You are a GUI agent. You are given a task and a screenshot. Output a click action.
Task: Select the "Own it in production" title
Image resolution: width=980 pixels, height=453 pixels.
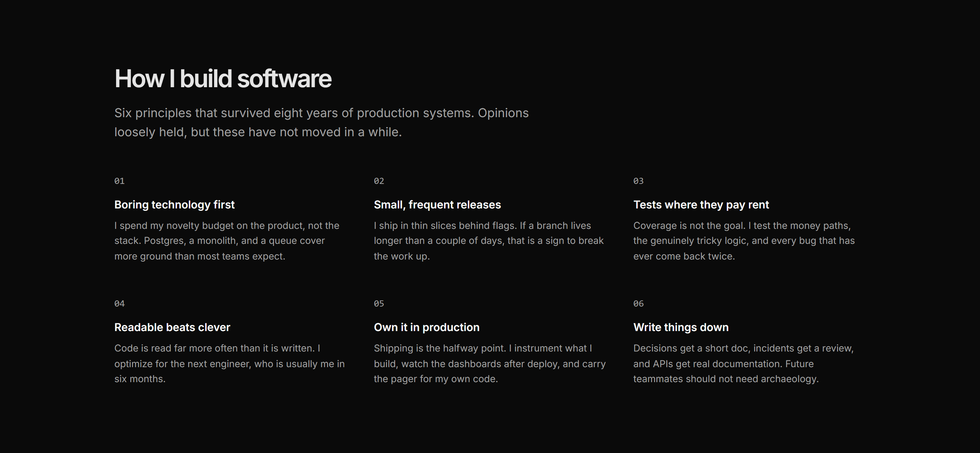pos(426,327)
